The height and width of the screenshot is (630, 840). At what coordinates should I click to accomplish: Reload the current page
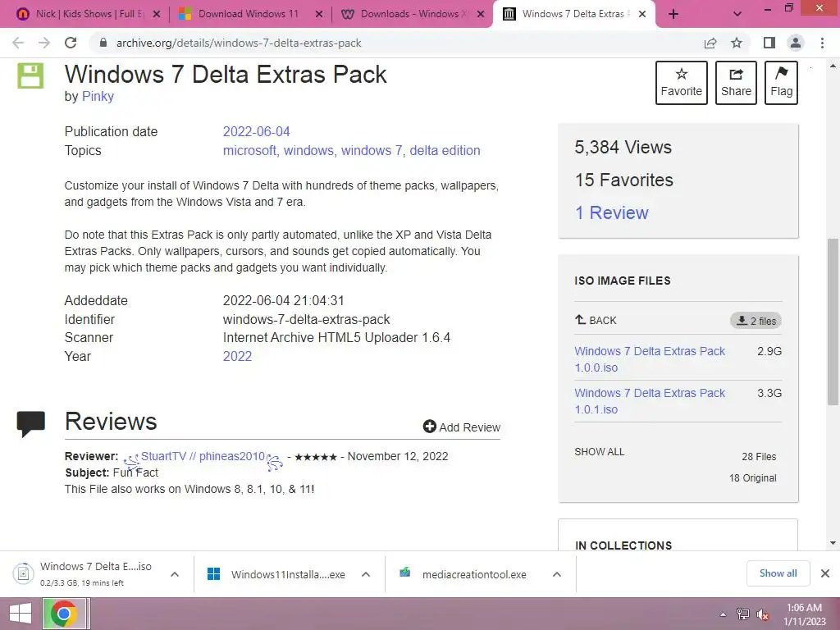(71, 43)
